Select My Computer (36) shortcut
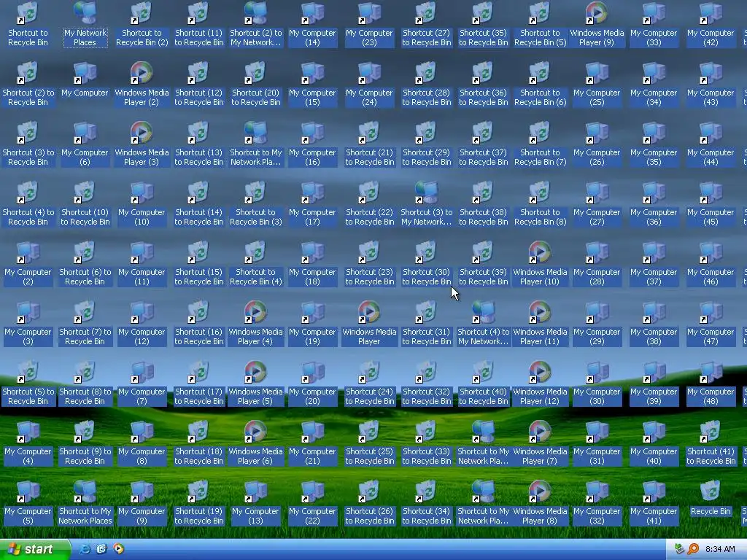 [654, 204]
